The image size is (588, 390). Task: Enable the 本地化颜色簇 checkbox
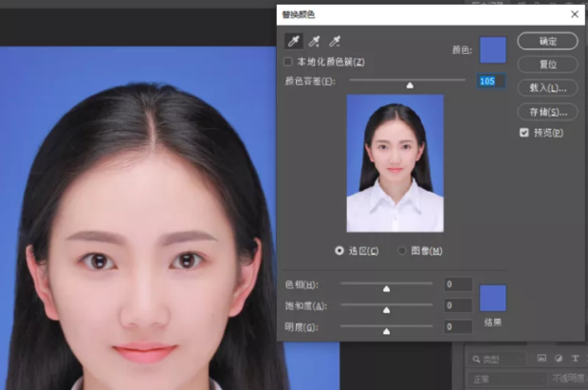click(288, 62)
